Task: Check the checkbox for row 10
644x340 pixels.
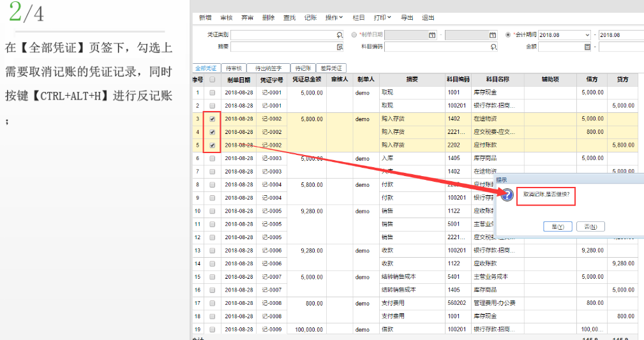Action: (x=213, y=211)
